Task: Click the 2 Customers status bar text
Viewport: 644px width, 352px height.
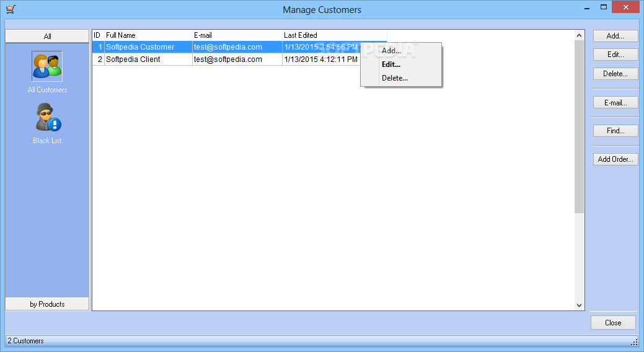Action: (25, 340)
